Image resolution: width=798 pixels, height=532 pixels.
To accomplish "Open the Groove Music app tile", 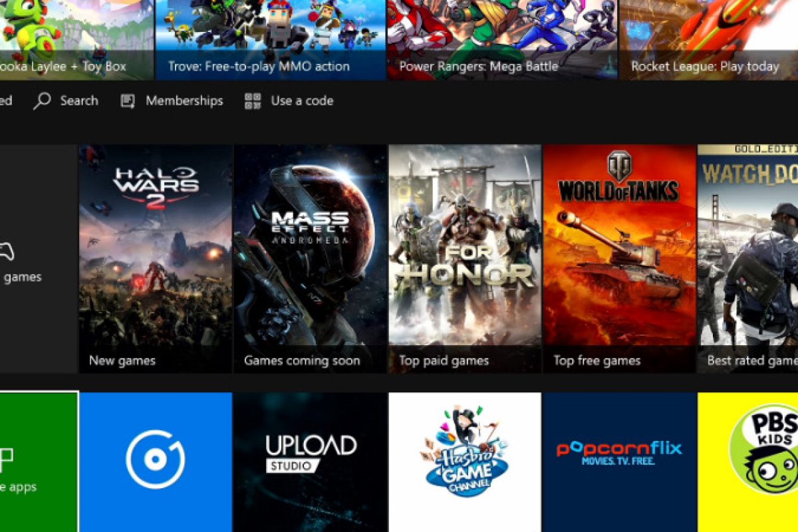I will point(156,460).
